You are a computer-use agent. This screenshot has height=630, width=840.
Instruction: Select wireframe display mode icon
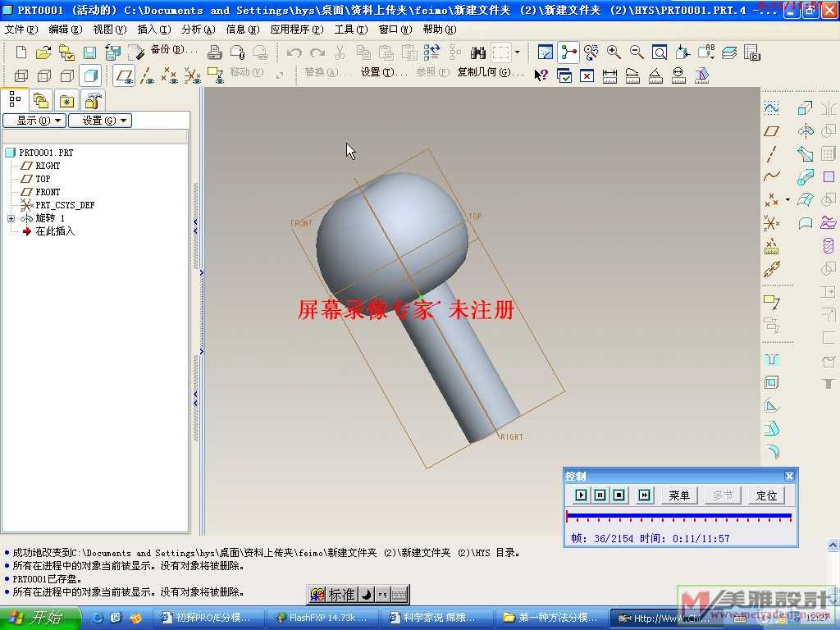[x=21, y=75]
